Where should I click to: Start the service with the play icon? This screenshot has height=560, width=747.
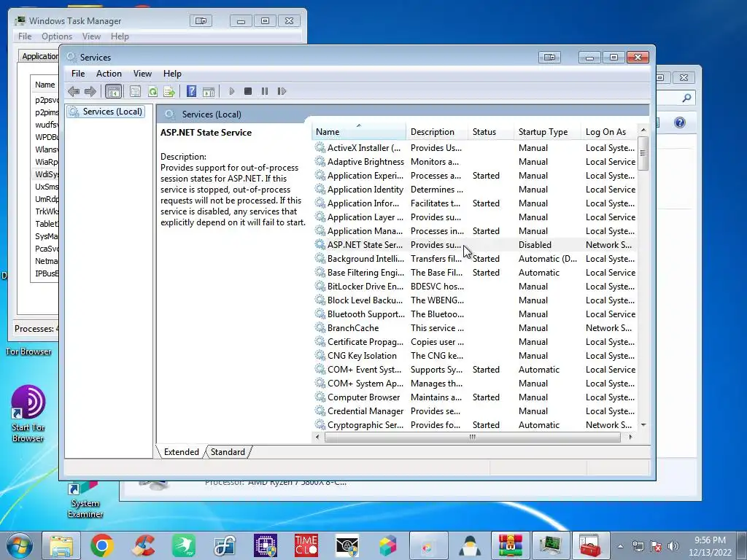(232, 91)
